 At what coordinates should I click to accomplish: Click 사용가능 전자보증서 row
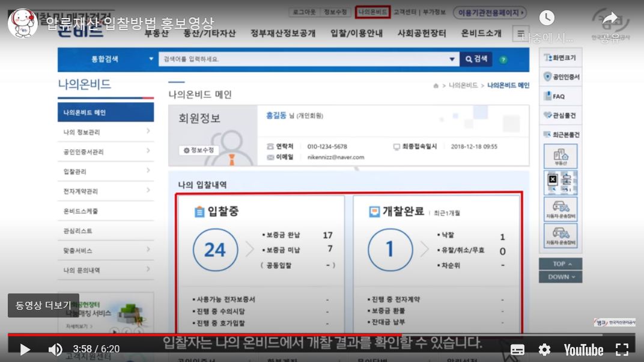(x=261, y=299)
